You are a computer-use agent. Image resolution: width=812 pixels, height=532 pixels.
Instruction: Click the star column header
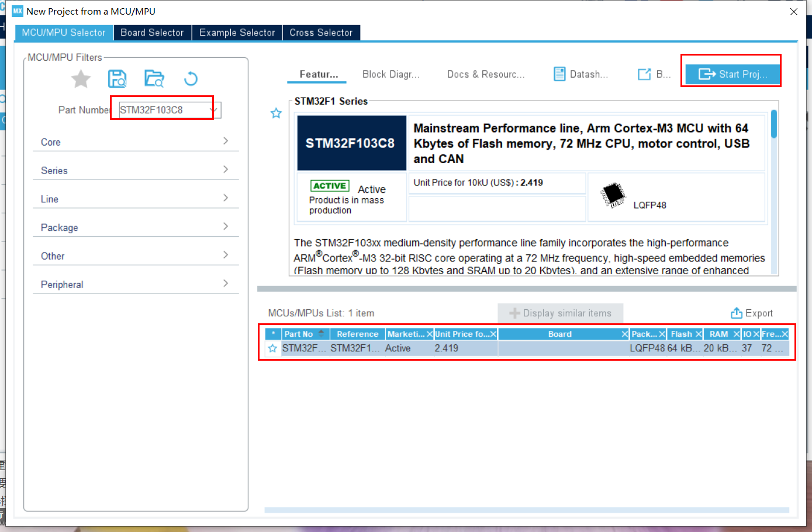click(x=273, y=334)
